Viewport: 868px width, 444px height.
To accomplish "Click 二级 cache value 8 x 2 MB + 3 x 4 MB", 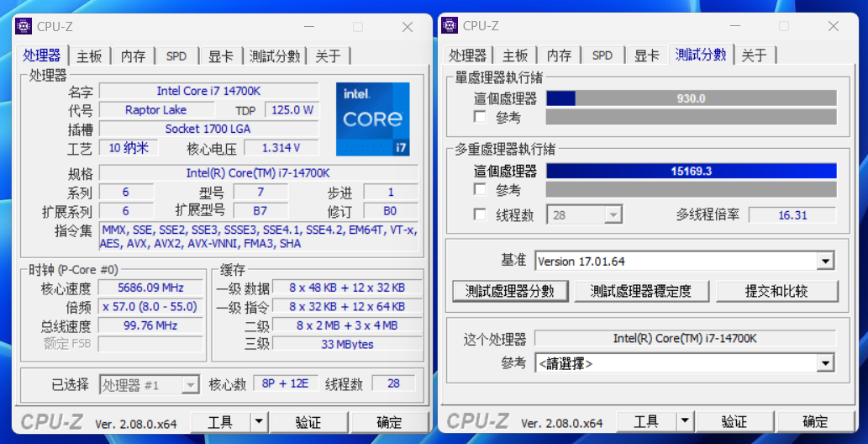I will tap(347, 325).
